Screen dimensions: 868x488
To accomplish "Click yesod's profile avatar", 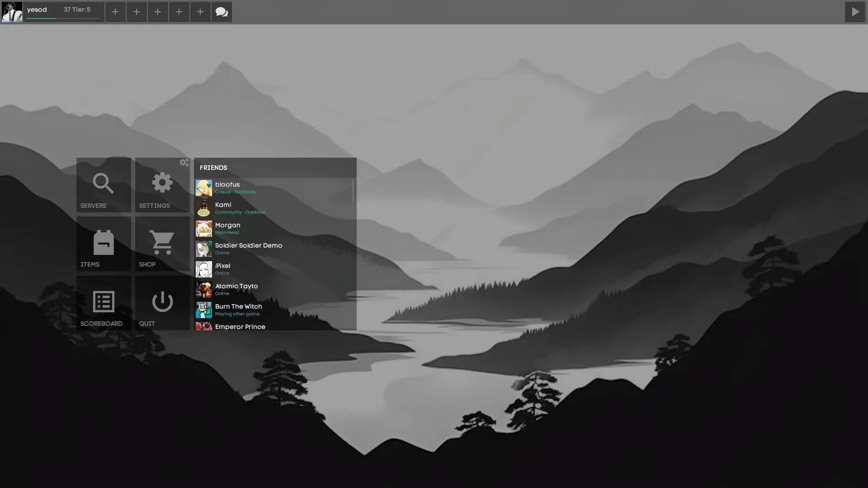I will tap(12, 12).
